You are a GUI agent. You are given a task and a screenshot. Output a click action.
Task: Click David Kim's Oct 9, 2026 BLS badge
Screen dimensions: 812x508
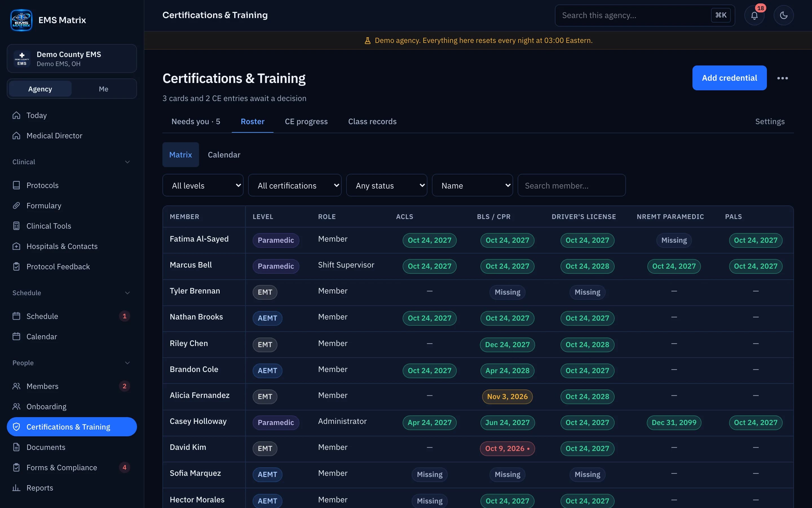tap(507, 448)
